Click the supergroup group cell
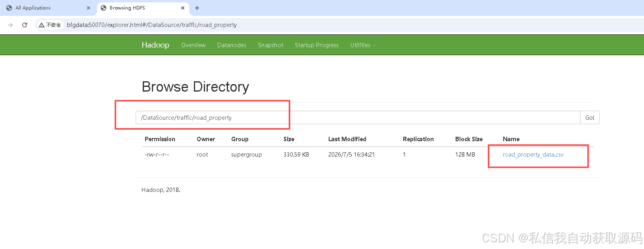 point(247,155)
